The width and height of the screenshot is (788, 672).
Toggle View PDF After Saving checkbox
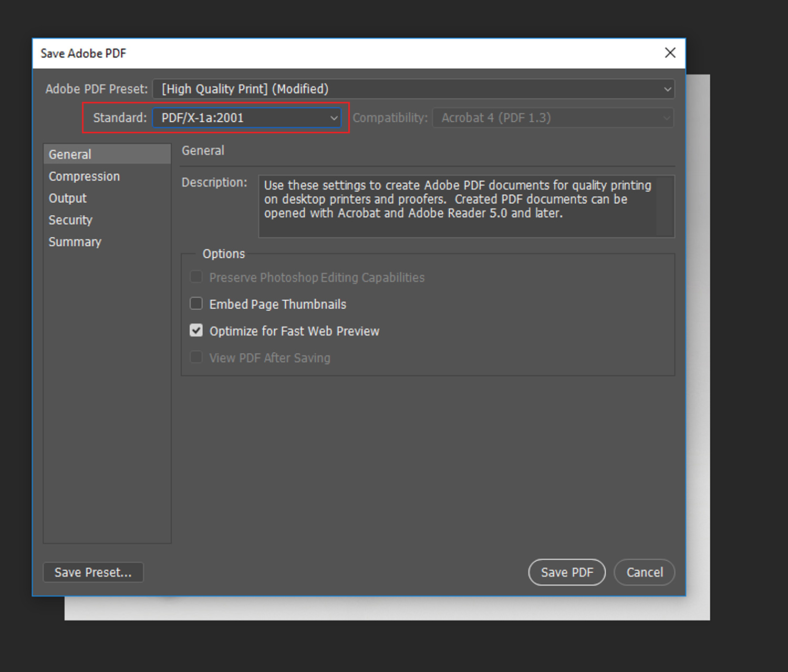click(196, 357)
